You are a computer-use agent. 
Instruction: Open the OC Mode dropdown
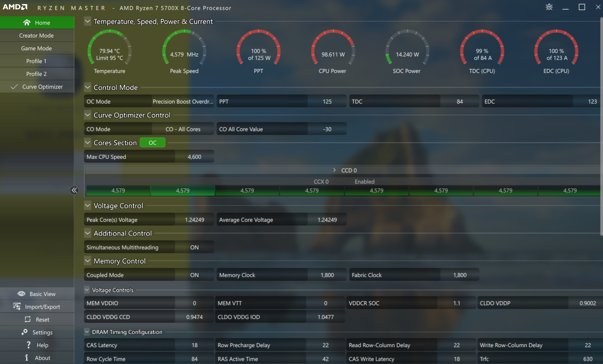pos(183,102)
